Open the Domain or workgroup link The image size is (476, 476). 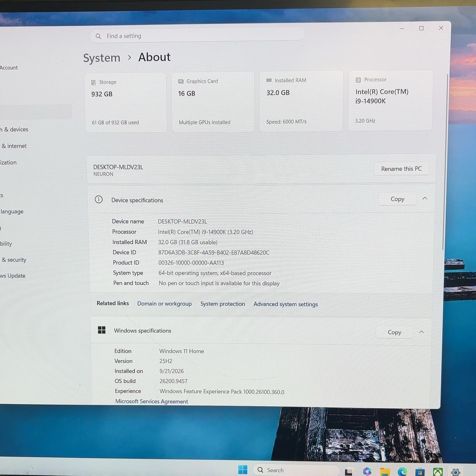click(x=164, y=303)
